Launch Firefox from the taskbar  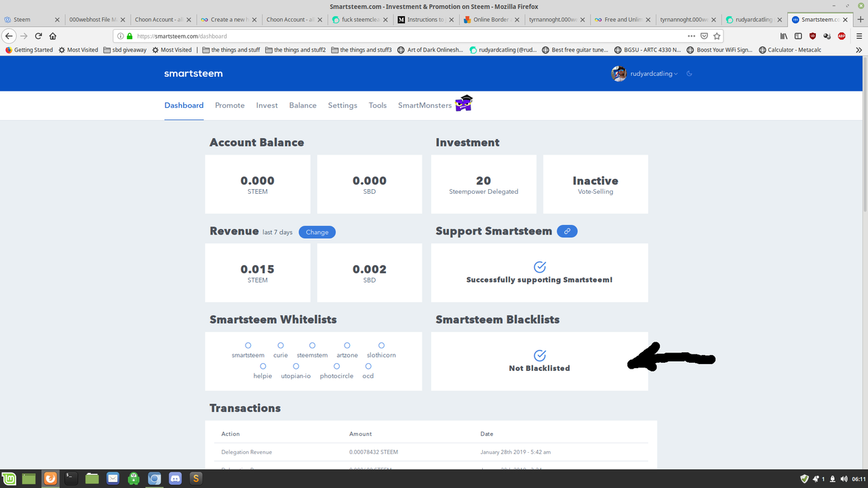click(50, 479)
